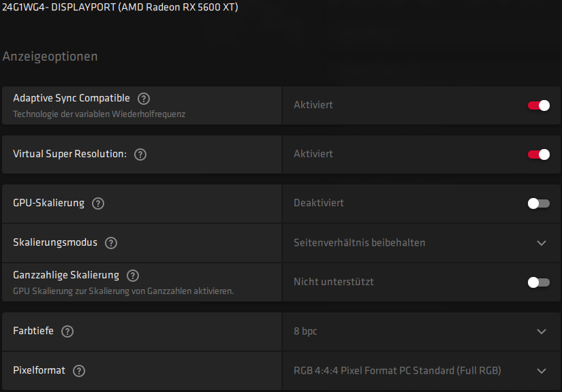The width and height of the screenshot is (562, 392).
Task: Click the GPU-Skalierung question mark icon
Action: coord(98,203)
